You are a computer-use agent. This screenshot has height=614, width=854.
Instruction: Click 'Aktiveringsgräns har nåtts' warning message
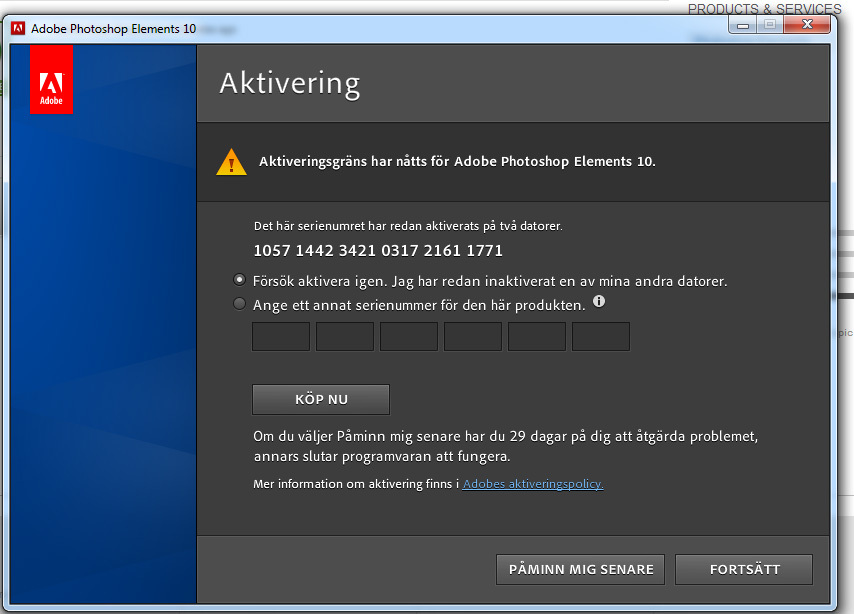pyautogui.click(x=457, y=162)
